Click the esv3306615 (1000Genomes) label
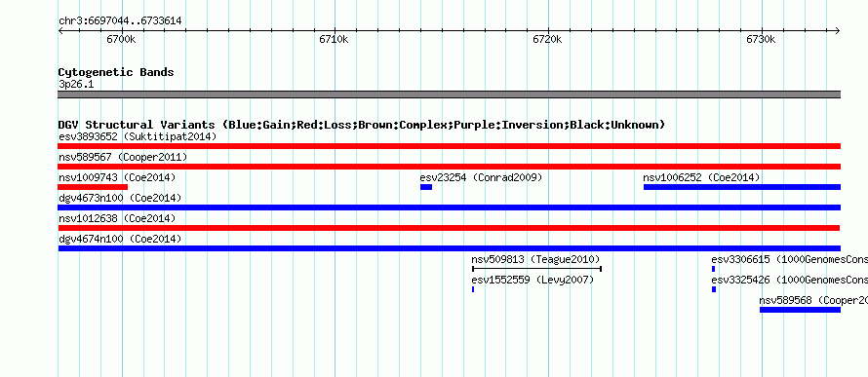This screenshot has height=377, width=868. pos(789,260)
